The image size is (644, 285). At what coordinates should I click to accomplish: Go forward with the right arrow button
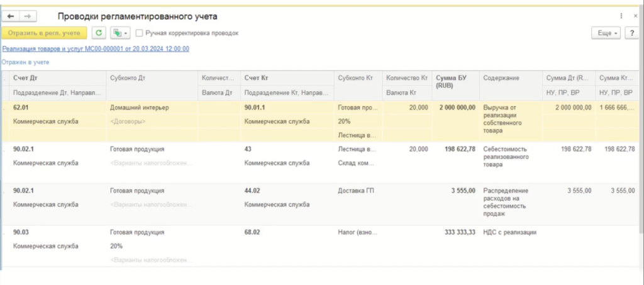(x=28, y=16)
